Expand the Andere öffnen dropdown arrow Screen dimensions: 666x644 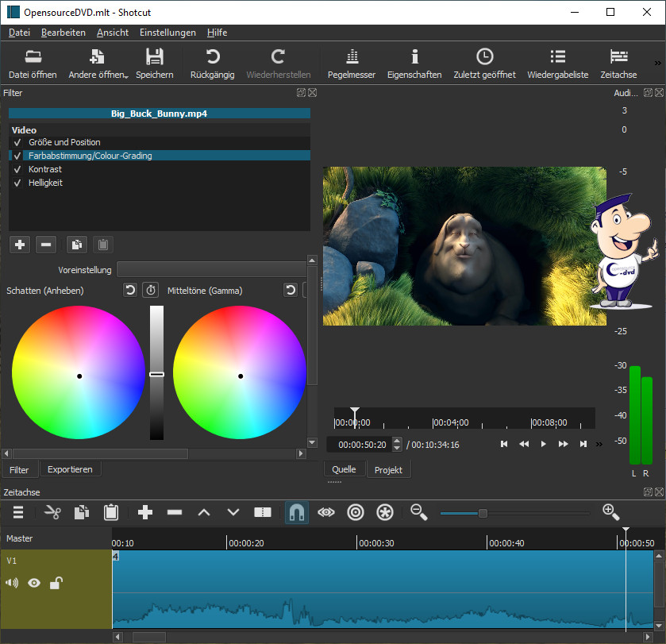coord(125,75)
